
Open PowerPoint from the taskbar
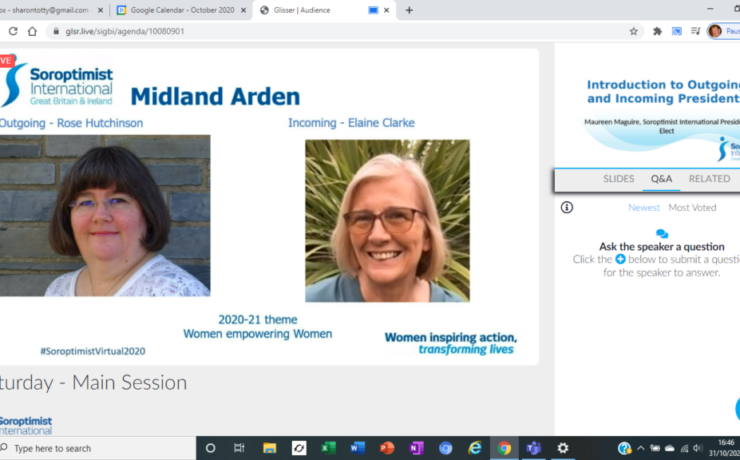387,448
